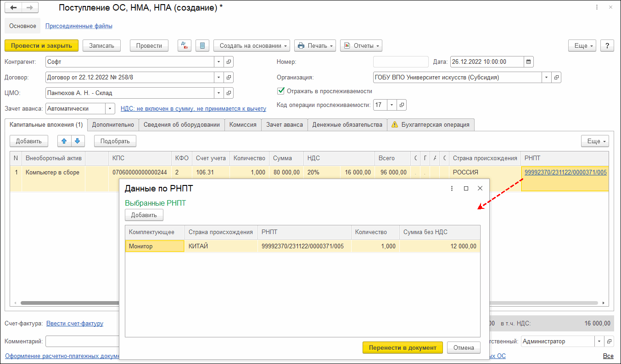Image resolution: width=621 pixels, height=364 pixels.
Task: Click the Провести button
Action: coord(149,45)
